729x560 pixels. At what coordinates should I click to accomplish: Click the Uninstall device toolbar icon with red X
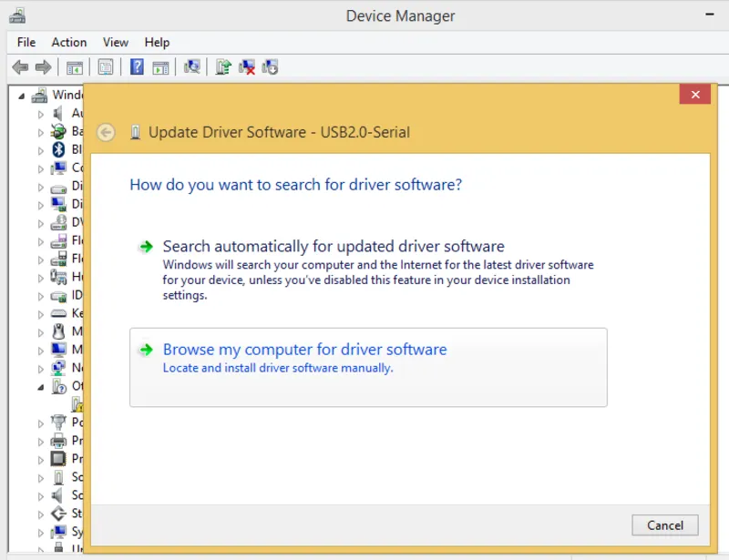coord(247,67)
